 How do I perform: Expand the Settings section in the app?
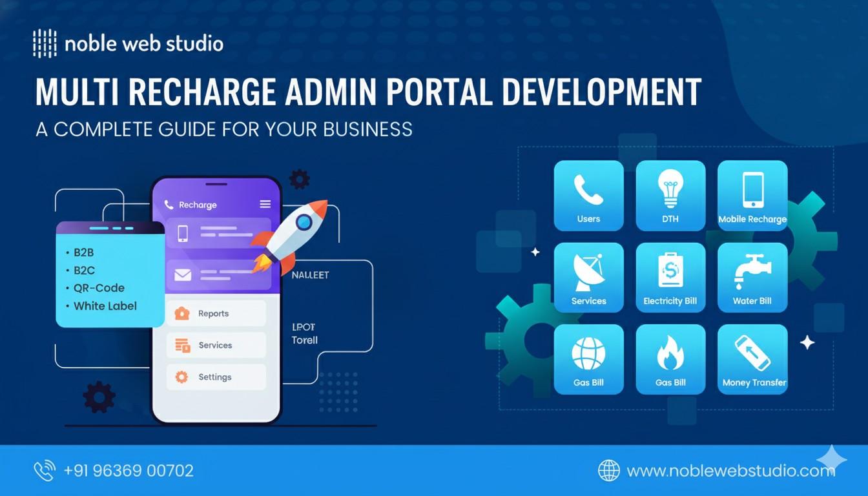coord(216,377)
